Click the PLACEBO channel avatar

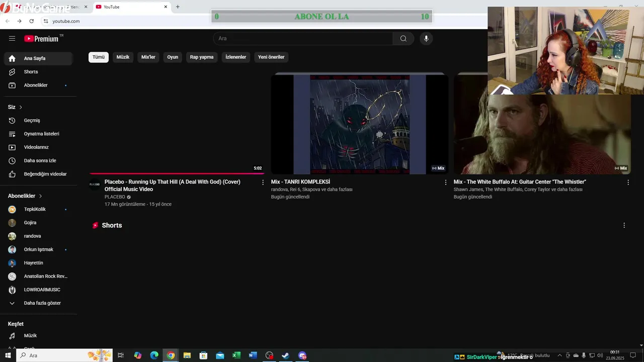coord(95,185)
